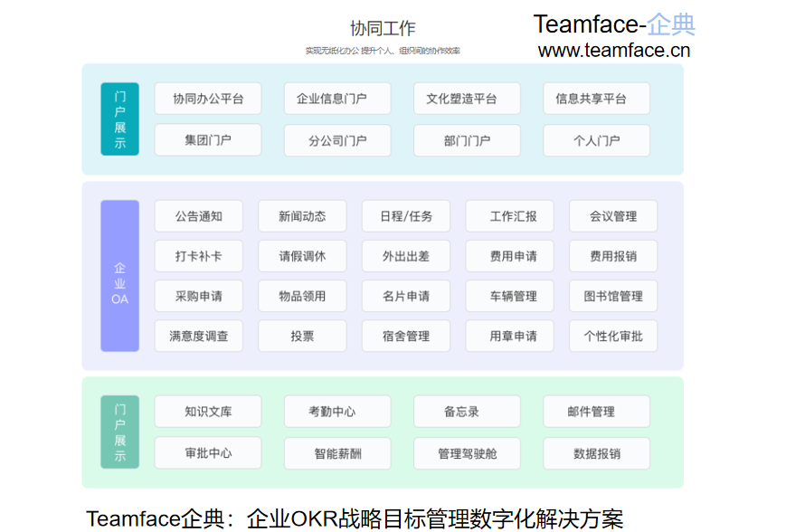
Task: Click the 新闻动态 tile
Action: point(302,216)
